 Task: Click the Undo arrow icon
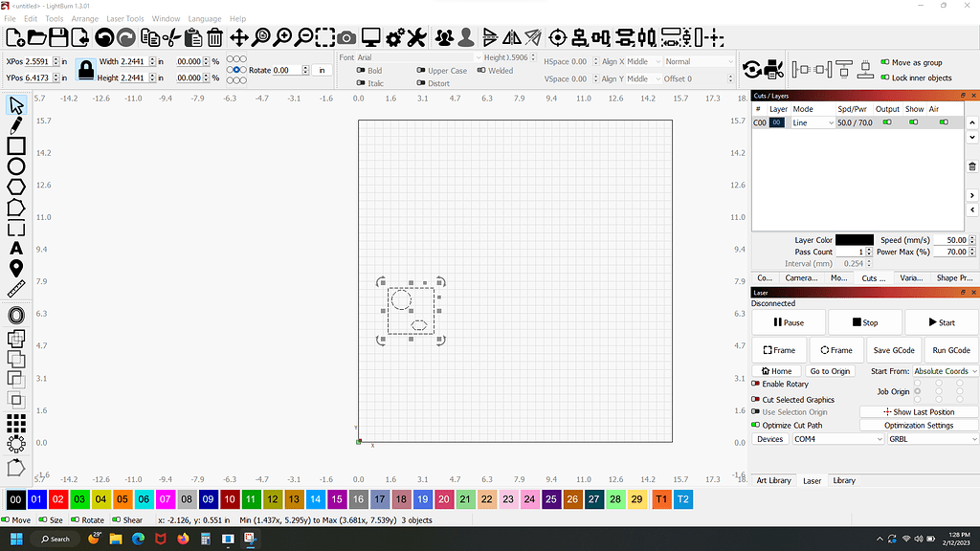pos(103,37)
